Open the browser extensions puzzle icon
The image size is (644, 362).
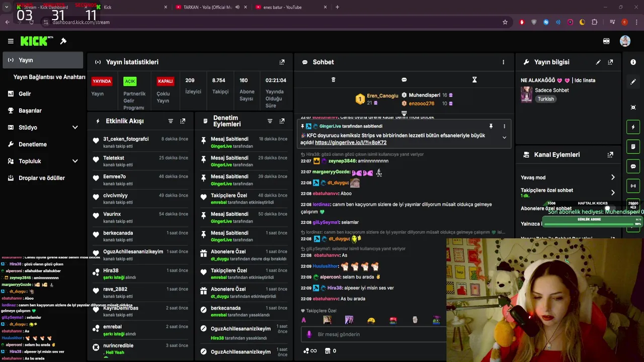(594, 22)
